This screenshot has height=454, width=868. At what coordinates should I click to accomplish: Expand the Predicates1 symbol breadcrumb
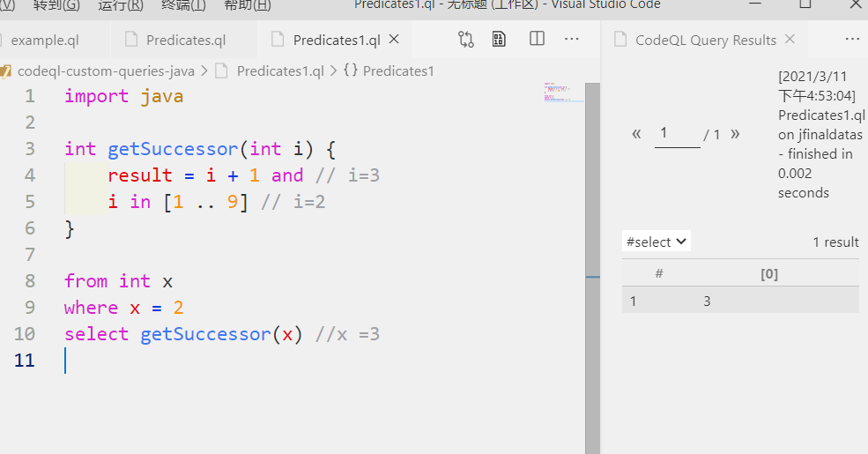click(x=389, y=71)
